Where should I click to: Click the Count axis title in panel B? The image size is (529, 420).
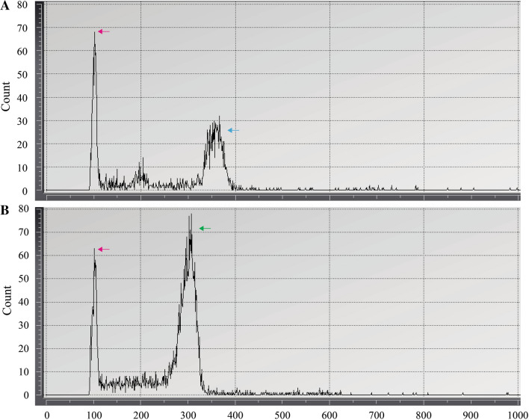click(x=7, y=303)
